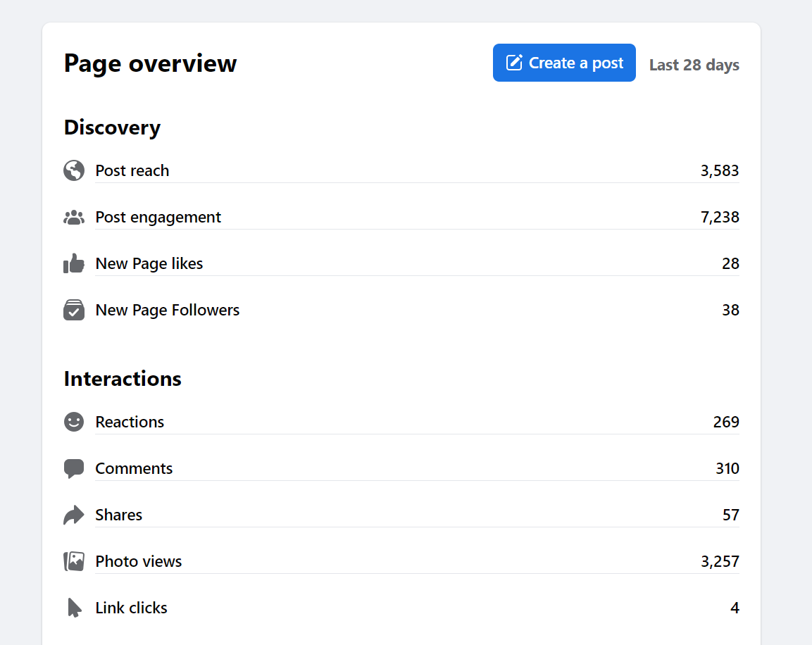Image resolution: width=812 pixels, height=645 pixels.
Task: Click the Post reach value 3,583
Action: [720, 170]
